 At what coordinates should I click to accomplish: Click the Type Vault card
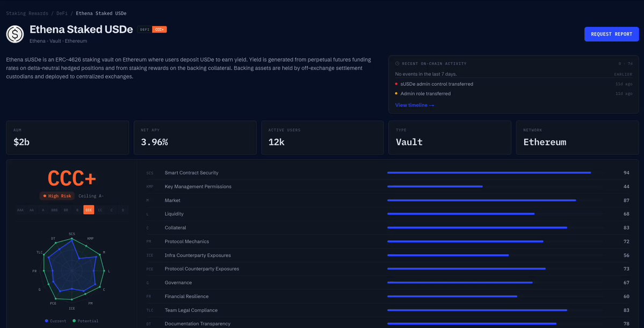coord(450,137)
